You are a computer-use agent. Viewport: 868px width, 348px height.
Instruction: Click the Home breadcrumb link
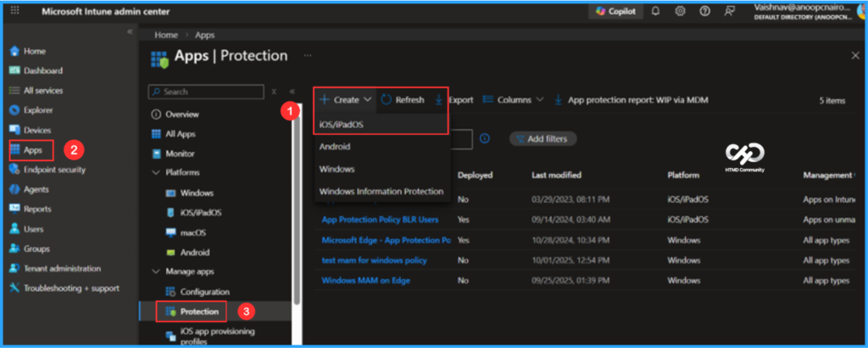(x=166, y=35)
